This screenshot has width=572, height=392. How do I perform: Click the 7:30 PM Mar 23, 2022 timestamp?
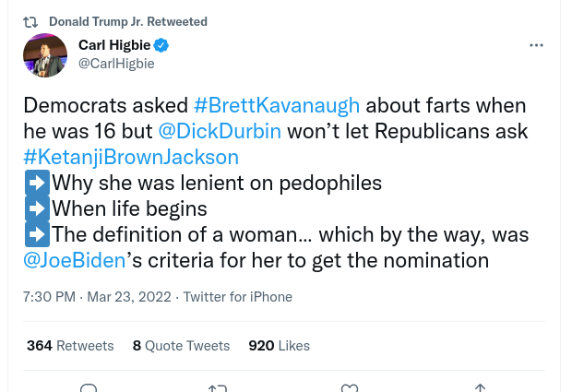[97, 297]
